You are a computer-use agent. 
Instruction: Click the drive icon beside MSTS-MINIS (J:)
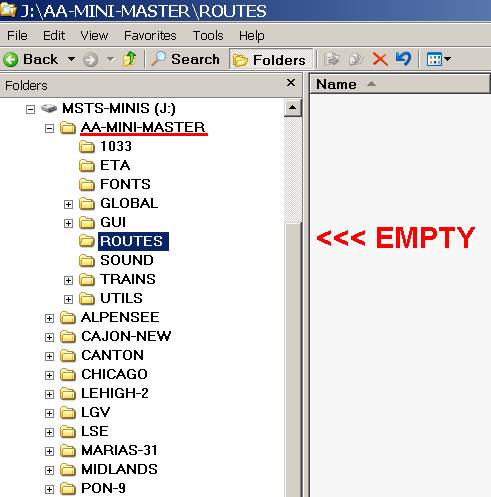(49, 108)
